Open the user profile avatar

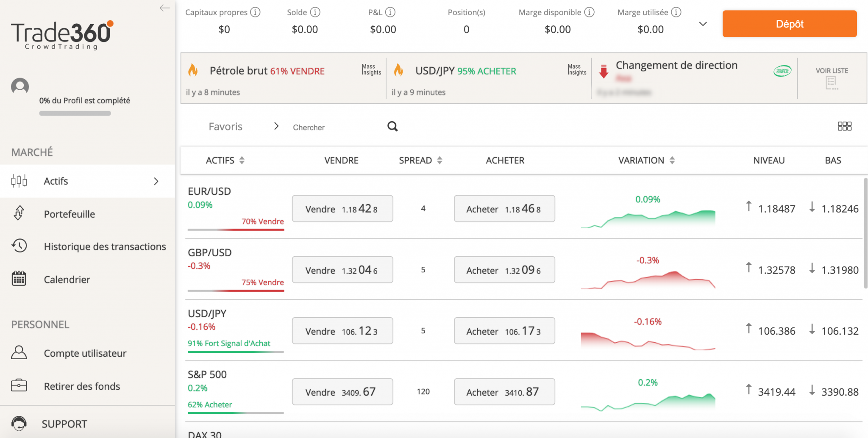click(20, 86)
